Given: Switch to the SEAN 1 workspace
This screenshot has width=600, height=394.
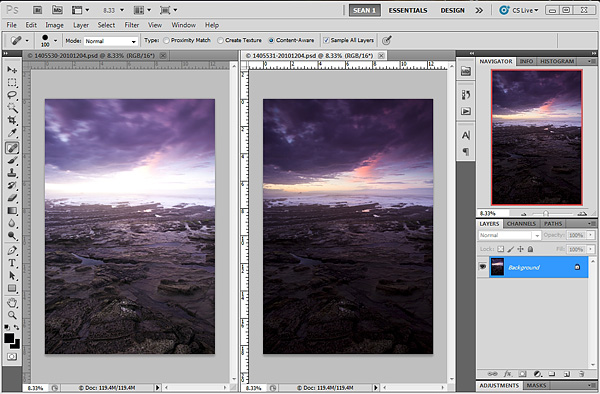Looking at the screenshot, I should [365, 10].
